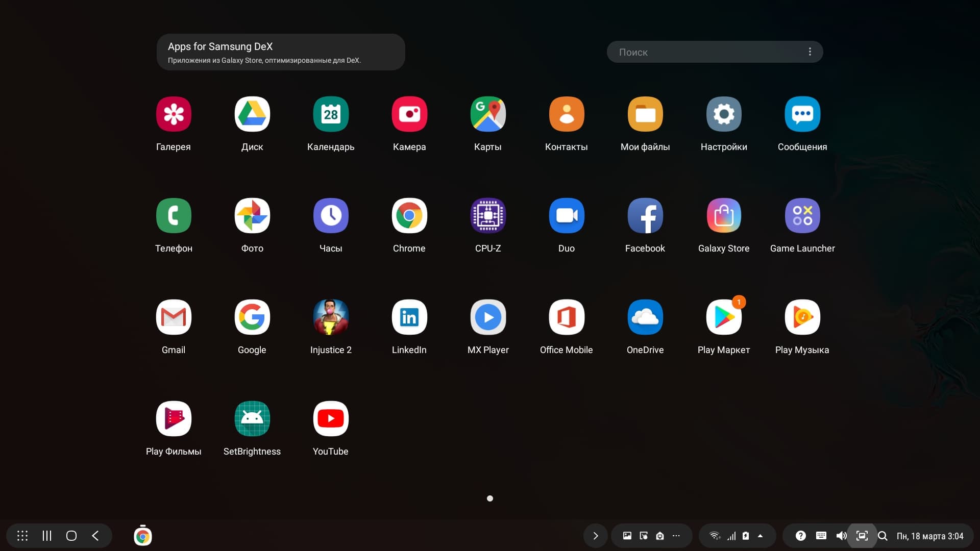Open Play Маркет with notification badge
The image size is (980, 551).
point(723,317)
